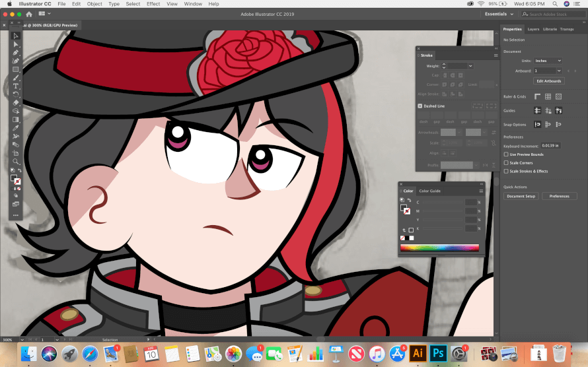
Task: Select the Direct Selection tool
Action: click(15, 44)
